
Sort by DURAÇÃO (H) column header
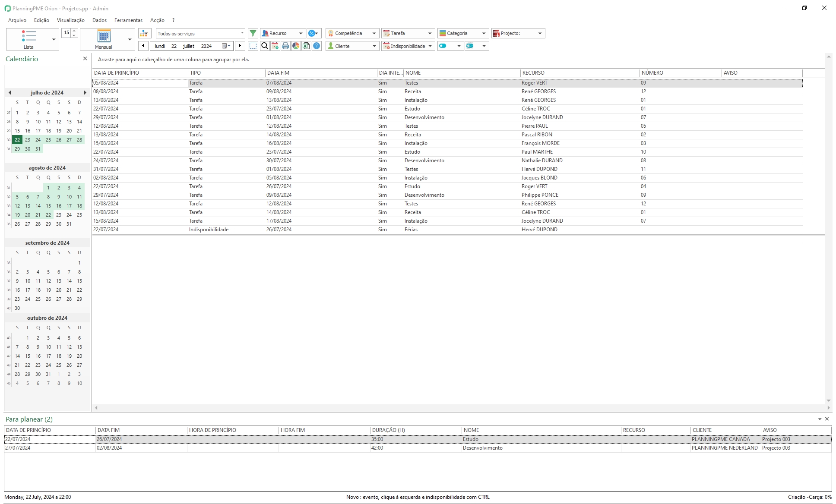[x=416, y=430]
